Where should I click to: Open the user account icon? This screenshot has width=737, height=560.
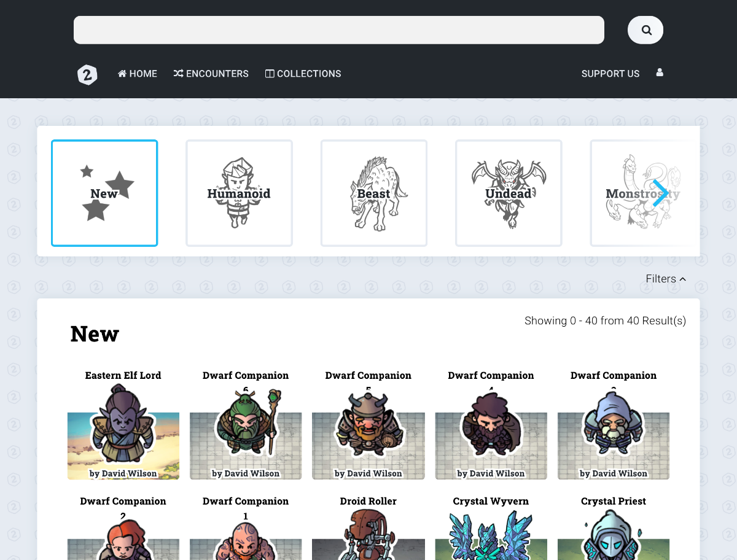pyautogui.click(x=660, y=72)
